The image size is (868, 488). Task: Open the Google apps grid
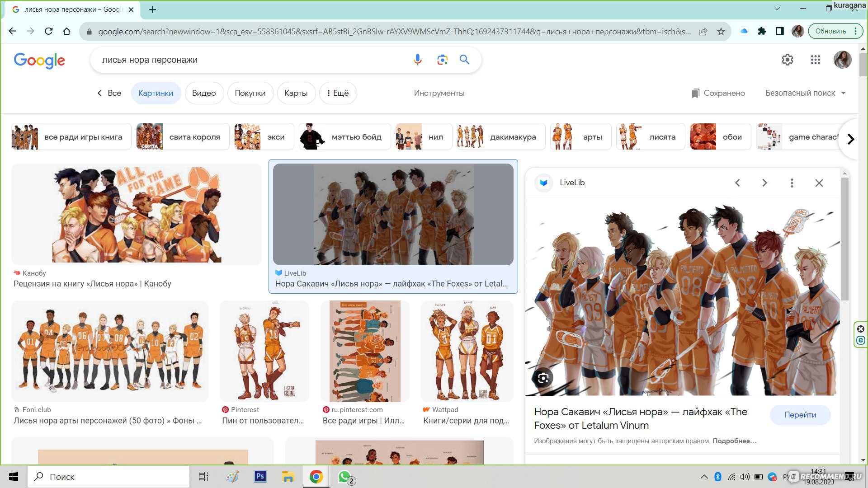click(x=815, y=60)
